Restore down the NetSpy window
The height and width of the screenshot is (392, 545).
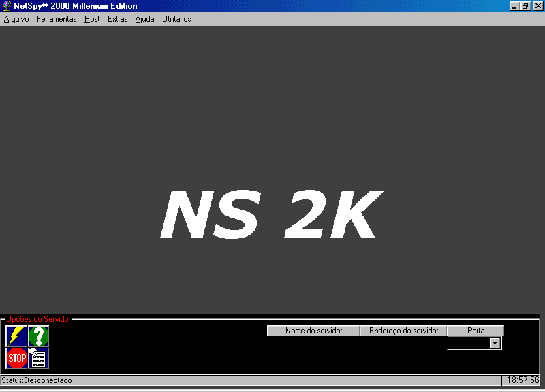(525, 6)
